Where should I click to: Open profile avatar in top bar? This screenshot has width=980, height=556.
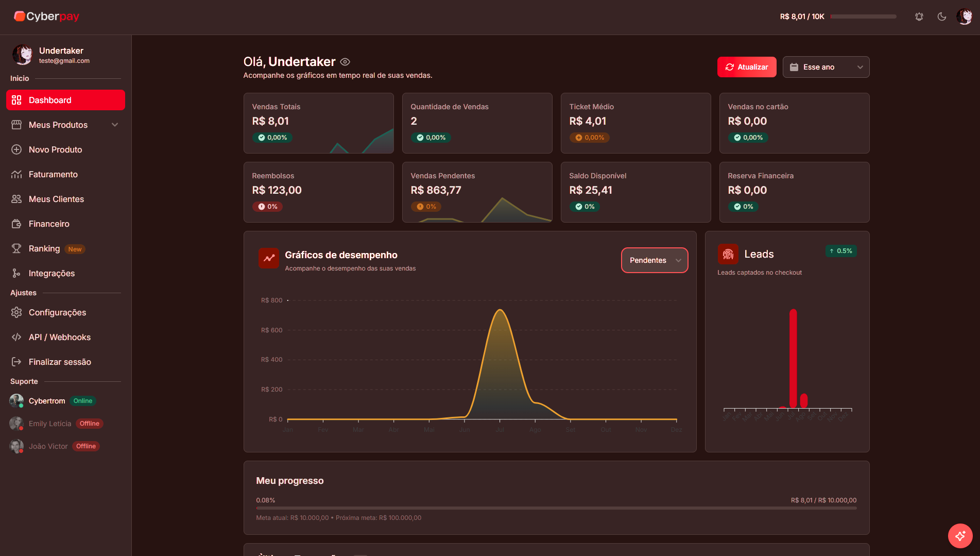point(964,16)
